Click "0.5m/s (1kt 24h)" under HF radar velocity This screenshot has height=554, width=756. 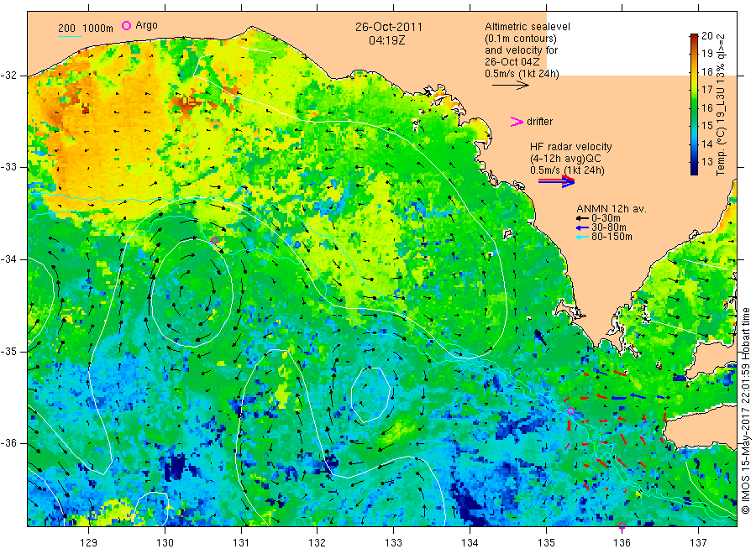click(x=568, y=170)
